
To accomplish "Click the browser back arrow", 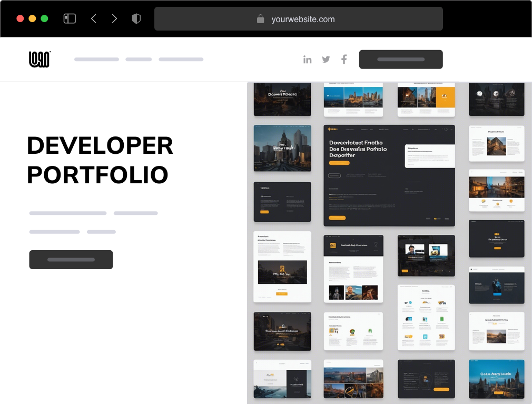I will (x=93, y=18).
